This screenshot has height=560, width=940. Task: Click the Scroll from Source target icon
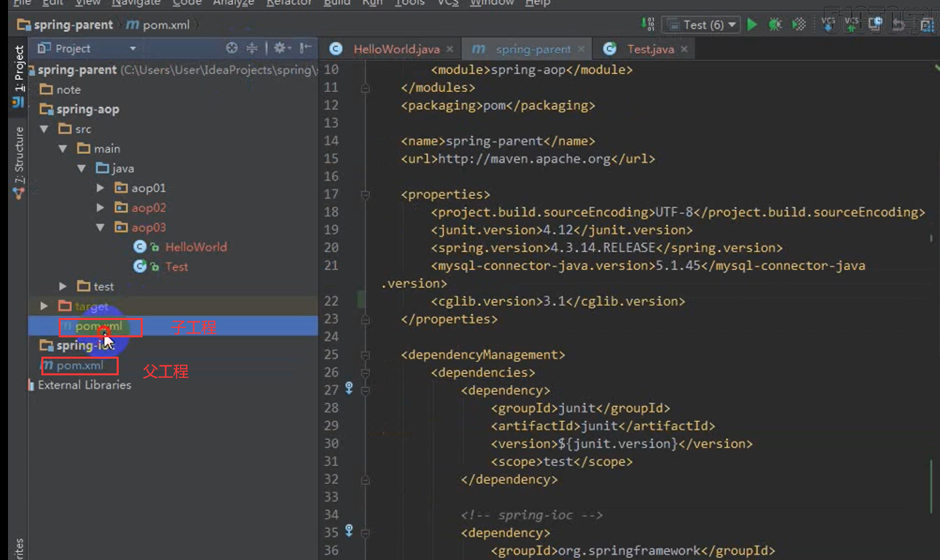[231, 48]
